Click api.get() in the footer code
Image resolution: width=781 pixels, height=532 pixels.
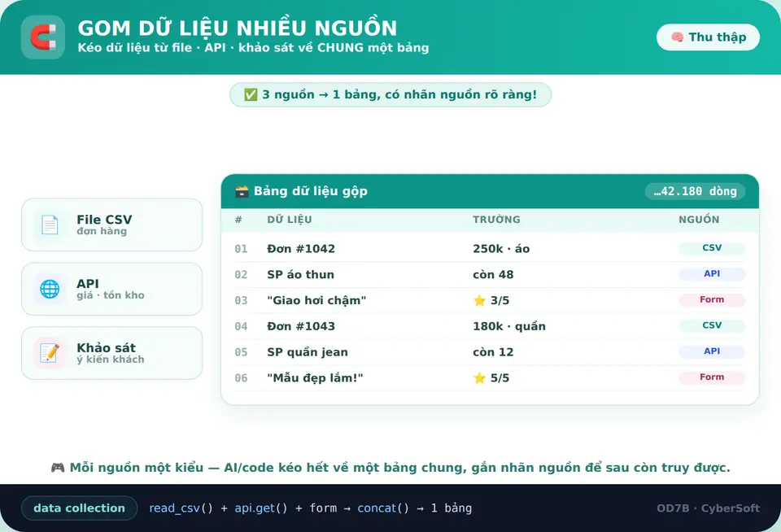pos(261,508)
